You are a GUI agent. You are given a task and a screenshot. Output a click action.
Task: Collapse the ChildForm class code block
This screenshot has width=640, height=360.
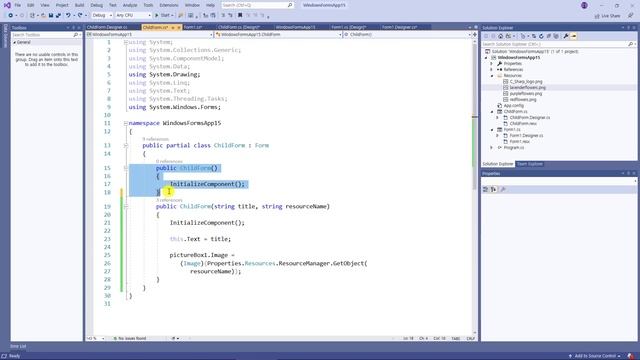tap(126, 146)
